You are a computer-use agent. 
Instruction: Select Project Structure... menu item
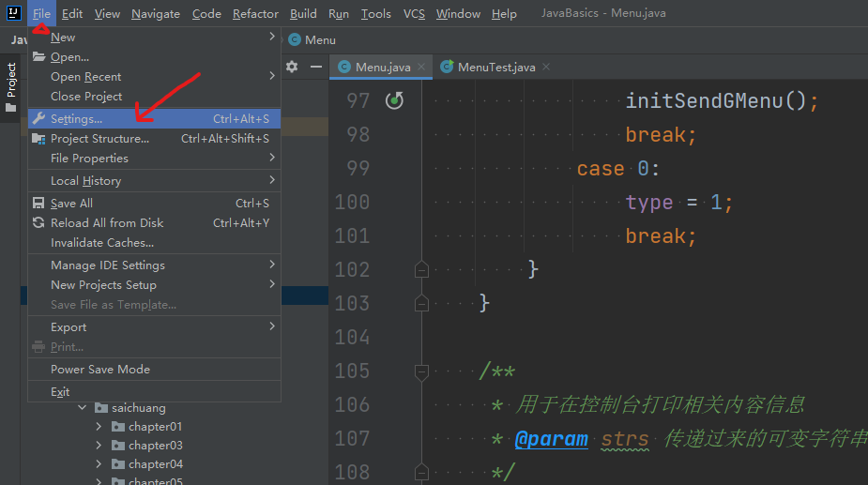(x=154, y=139)
